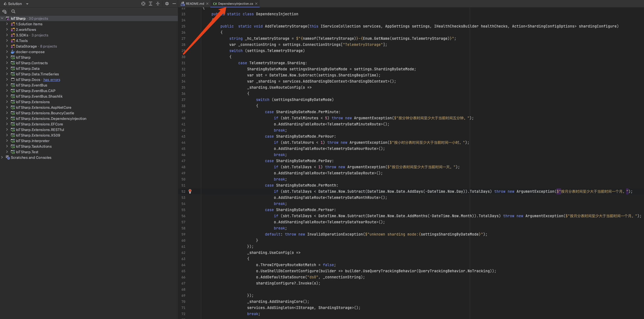Enable the Always Select Opened File toggle
The width and height of the screenshot is (644, 319).
4,11
